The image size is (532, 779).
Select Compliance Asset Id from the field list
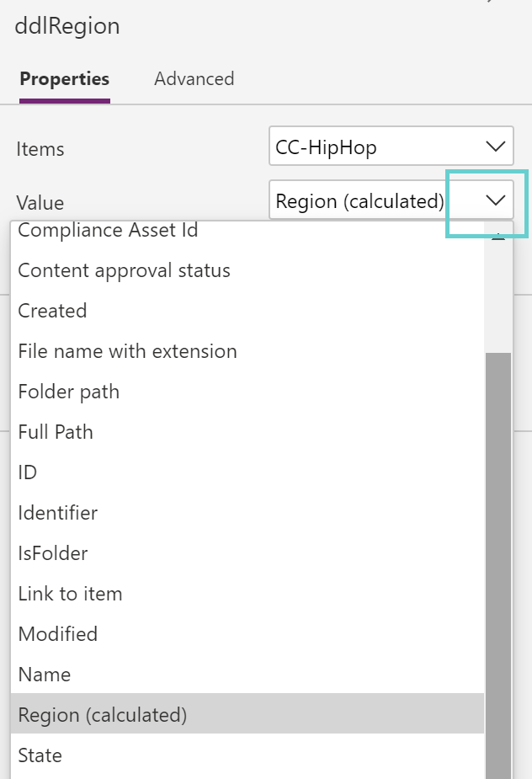point(109,230)
